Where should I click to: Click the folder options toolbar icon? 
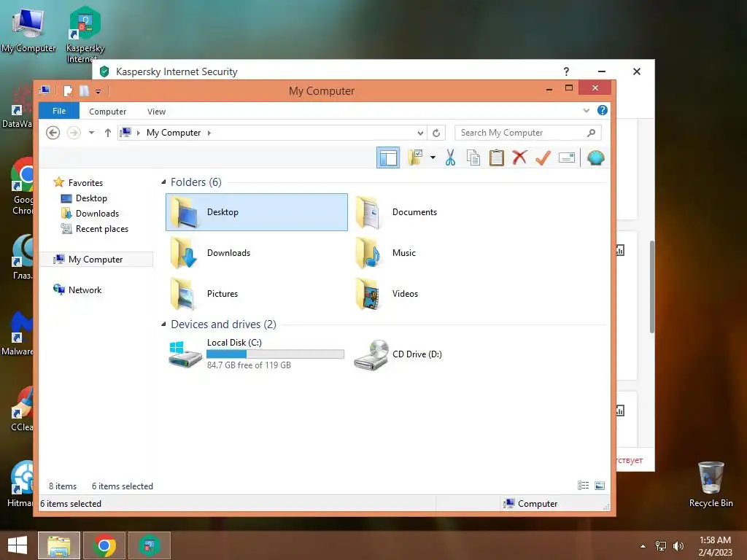tap(415, 157)
